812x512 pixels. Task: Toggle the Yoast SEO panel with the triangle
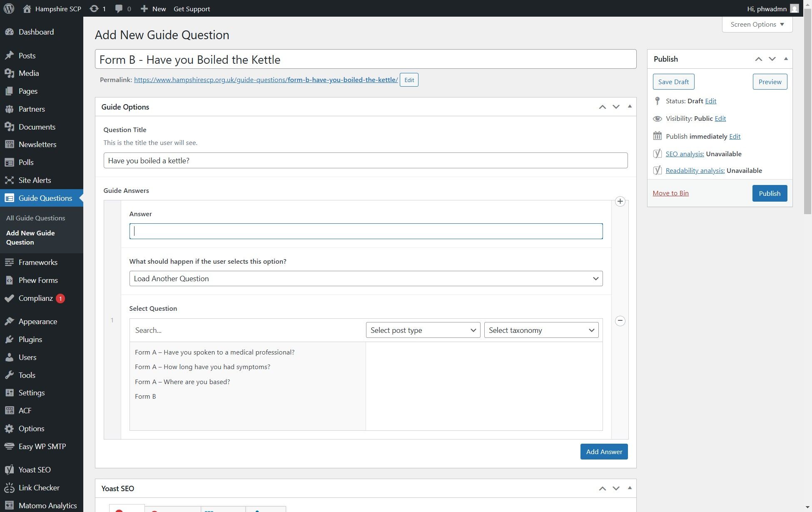630,488
